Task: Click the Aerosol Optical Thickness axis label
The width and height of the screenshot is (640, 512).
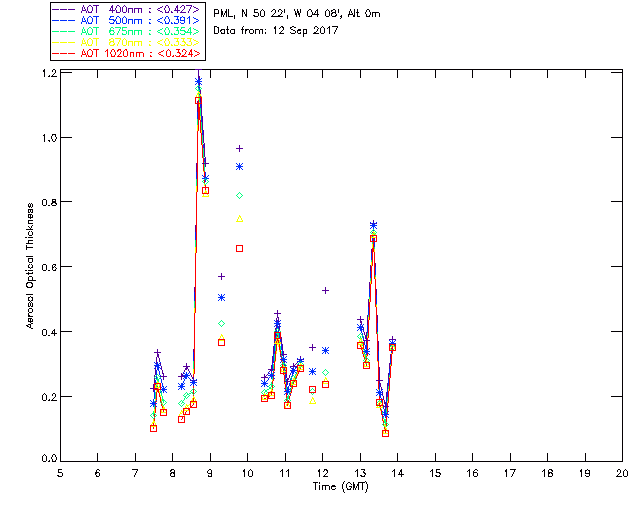Action: [x=30, y=266]
